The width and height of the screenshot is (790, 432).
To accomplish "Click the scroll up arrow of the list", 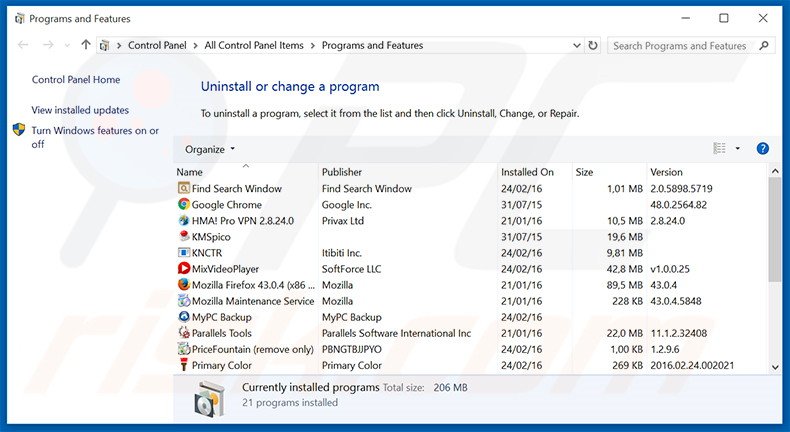I will click(x=775, y=171).
